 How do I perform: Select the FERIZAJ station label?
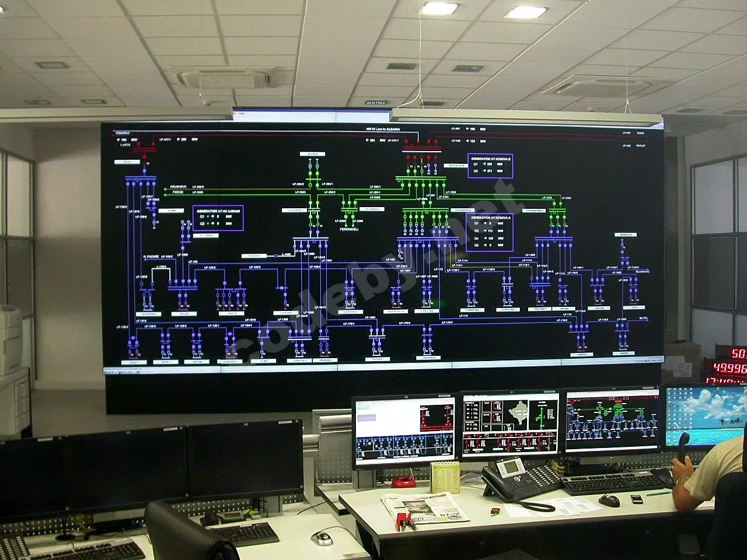(582, 354)
